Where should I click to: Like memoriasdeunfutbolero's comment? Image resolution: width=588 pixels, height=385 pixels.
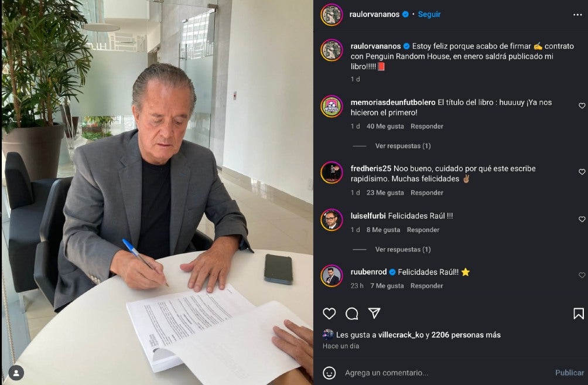tap(582, 106)
